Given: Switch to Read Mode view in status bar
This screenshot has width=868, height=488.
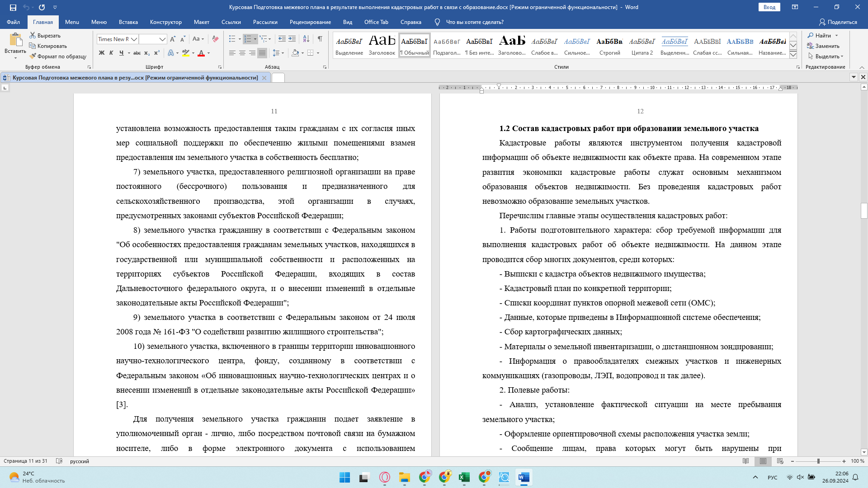Looking at the screenshot, I should (746, 461).
